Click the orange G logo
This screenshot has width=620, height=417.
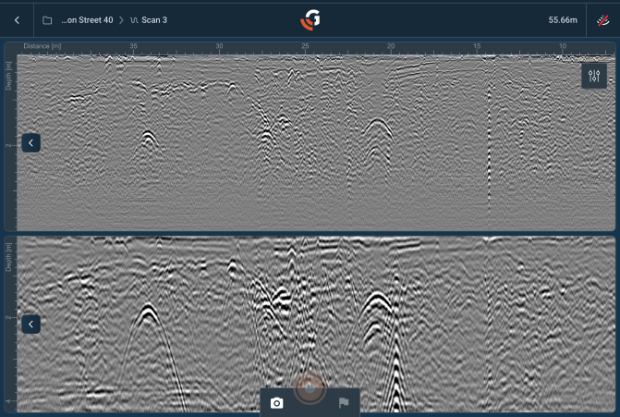click(310, 20)
